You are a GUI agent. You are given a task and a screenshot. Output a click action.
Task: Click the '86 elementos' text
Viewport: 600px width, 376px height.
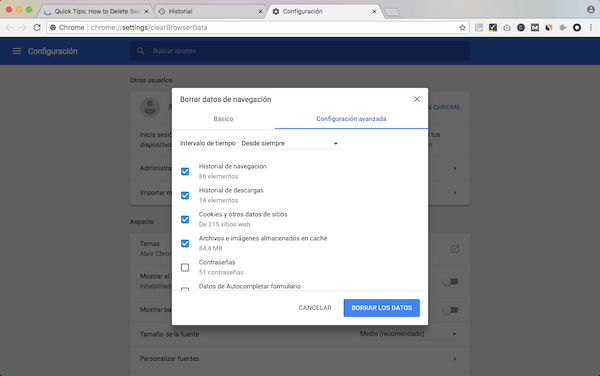[x=218, y=176]
